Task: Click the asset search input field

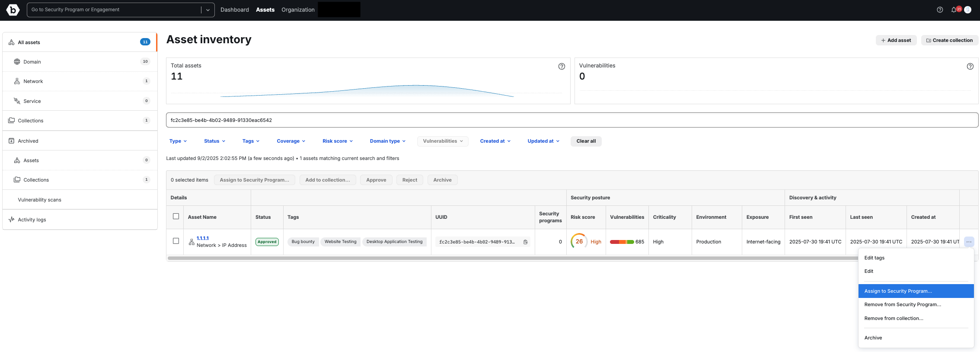Action: (x=572, y=120)
